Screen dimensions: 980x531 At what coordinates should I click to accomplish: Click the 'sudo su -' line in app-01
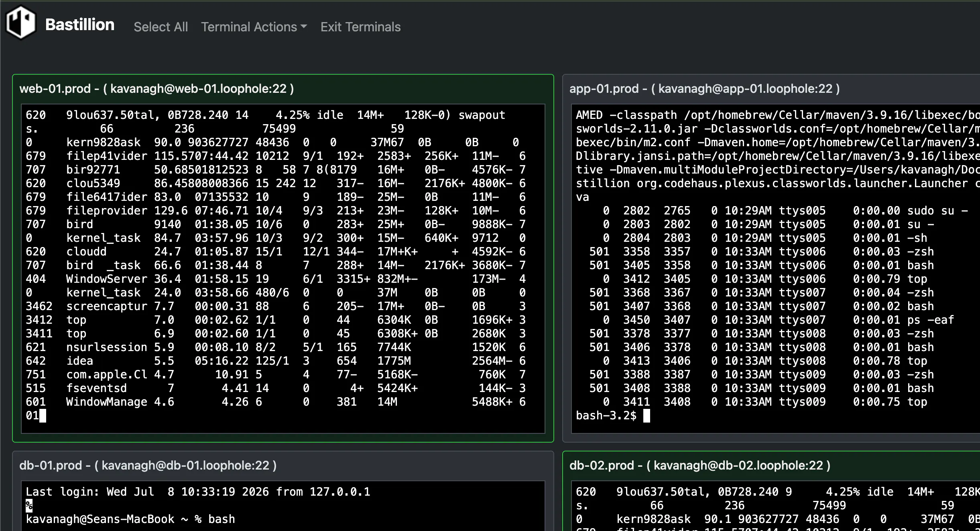click(x=785, y=210)
